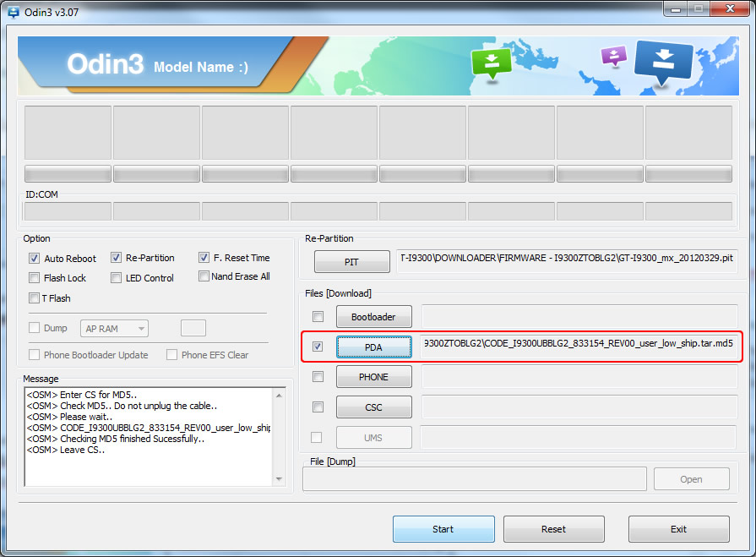Viewport: 756px width, 557px height.
Task: Enable Nand Erase All option
Action: click(x=204, y=276)
